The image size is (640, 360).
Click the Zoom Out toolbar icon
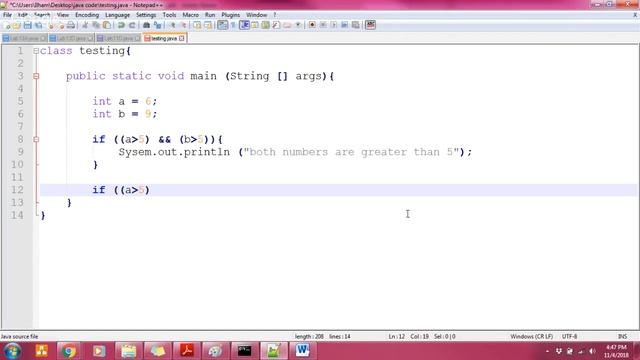pos(184,25)
